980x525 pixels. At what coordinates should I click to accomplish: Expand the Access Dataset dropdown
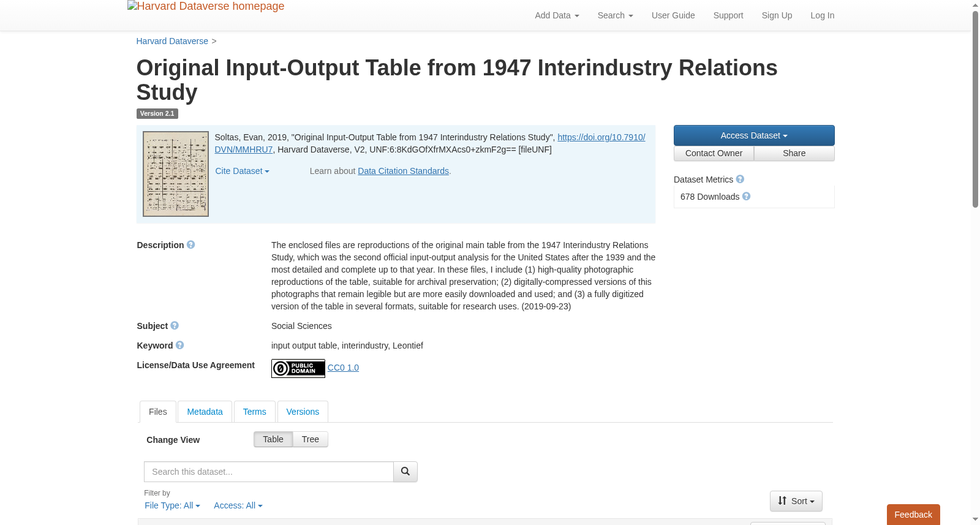point(754,135)
